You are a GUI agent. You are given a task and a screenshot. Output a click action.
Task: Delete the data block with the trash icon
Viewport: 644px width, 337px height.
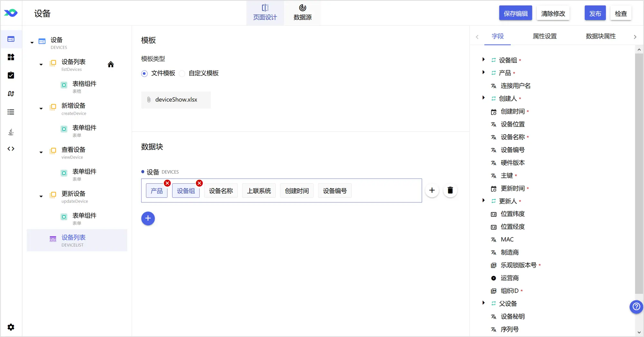pos(450,190)
